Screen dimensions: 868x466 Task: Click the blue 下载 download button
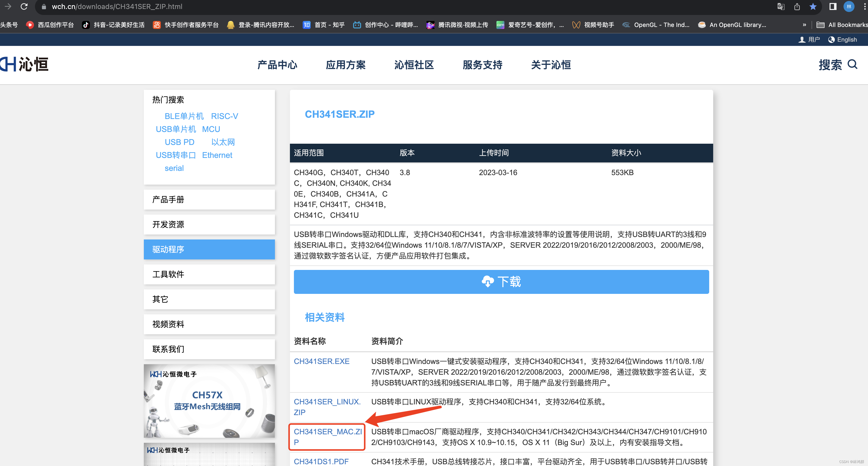pyautogui.click(x=501, y=281)
